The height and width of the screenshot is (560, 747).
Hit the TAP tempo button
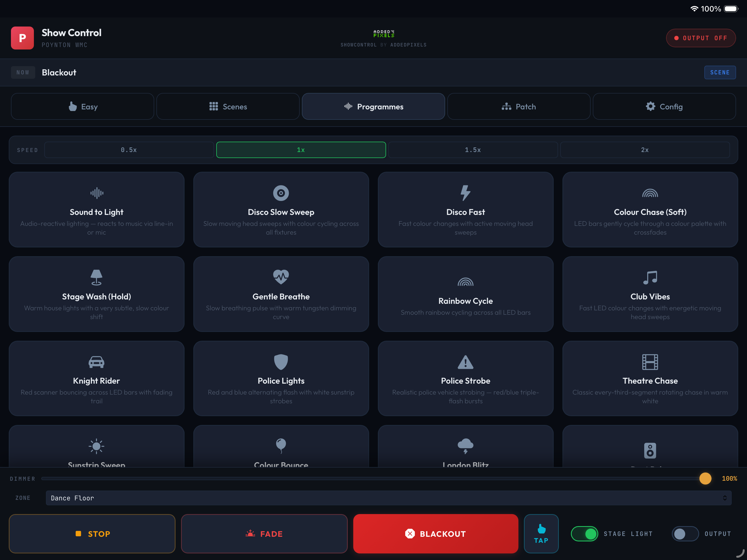coord(541,534)
